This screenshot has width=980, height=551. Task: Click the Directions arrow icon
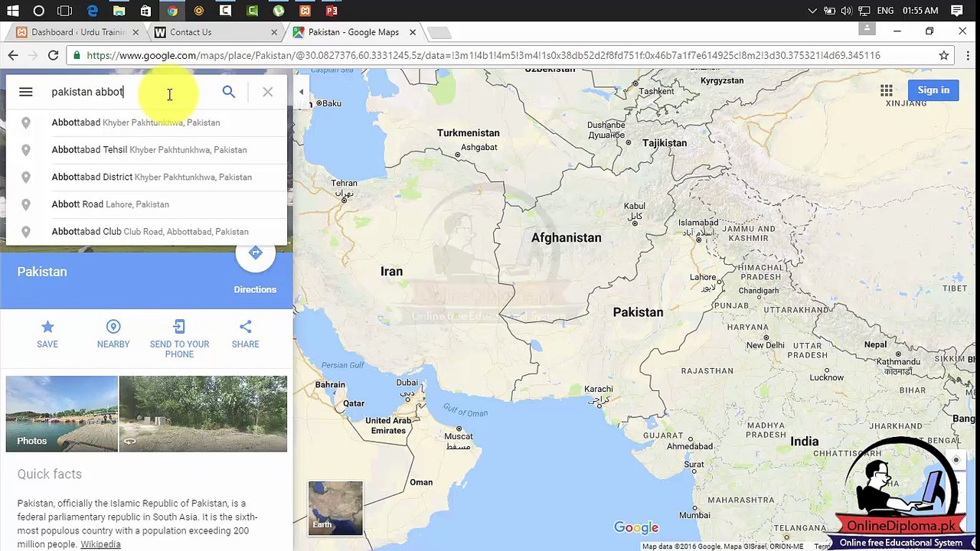(256, 253)
